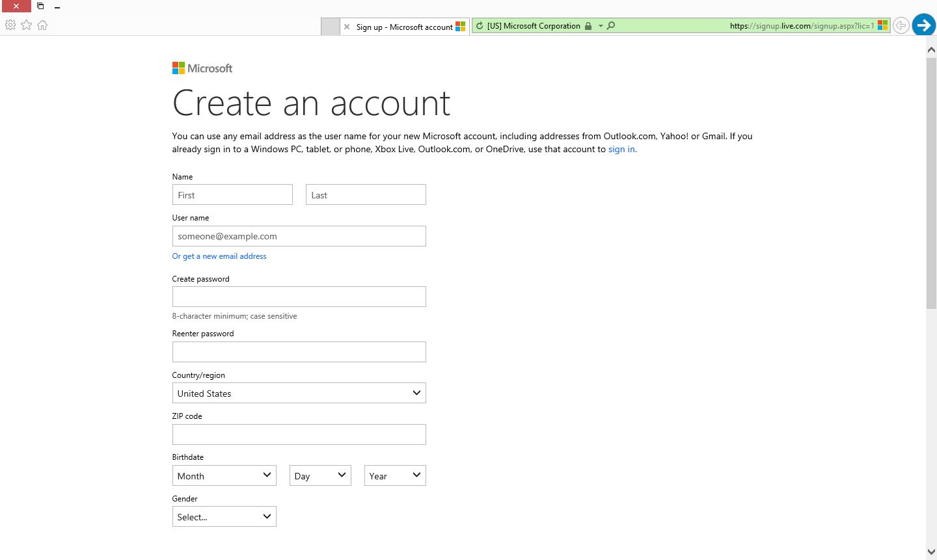Click the signup.live.com URL in address bar
Viewport: 937px width, 560px height.
[x=802, y=26]
